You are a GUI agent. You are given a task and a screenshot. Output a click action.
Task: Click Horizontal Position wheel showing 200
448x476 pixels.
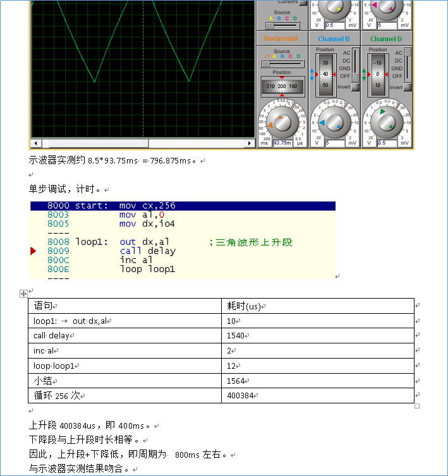[x=282, y=86]
